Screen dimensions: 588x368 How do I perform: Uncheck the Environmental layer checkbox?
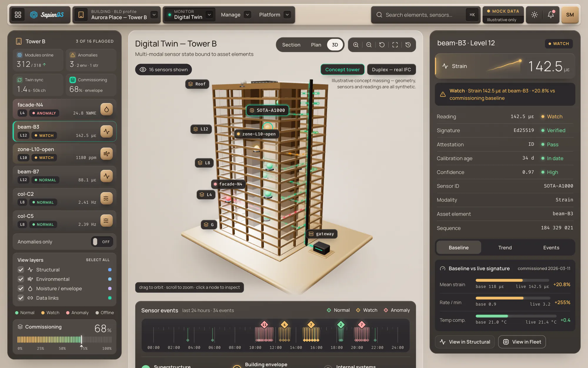pos(21,279)
